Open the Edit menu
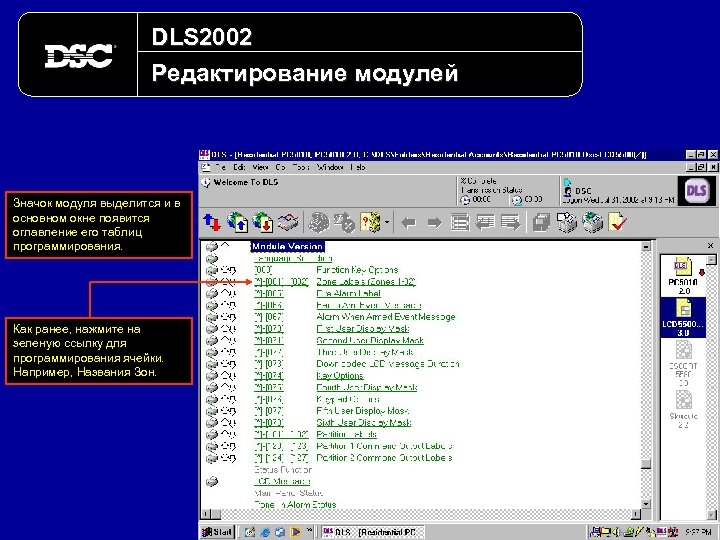 tap(239, 168)
